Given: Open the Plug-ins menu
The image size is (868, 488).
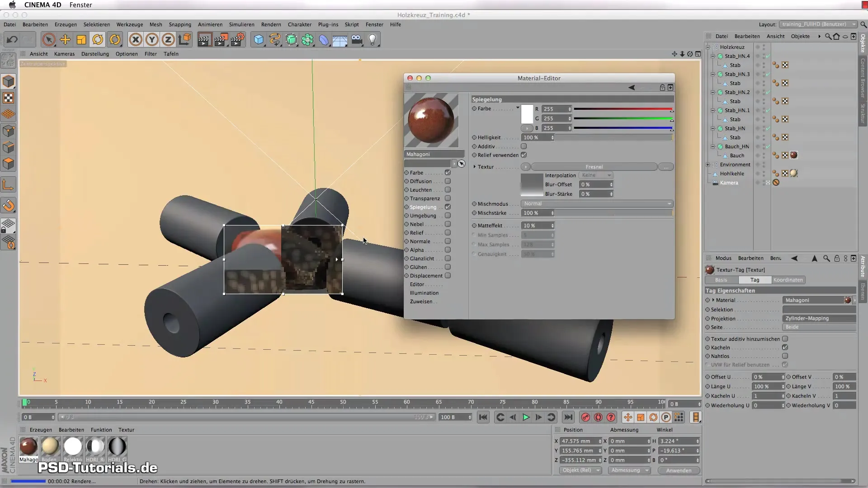Looking at the screenshot, I should click(328, 24).
